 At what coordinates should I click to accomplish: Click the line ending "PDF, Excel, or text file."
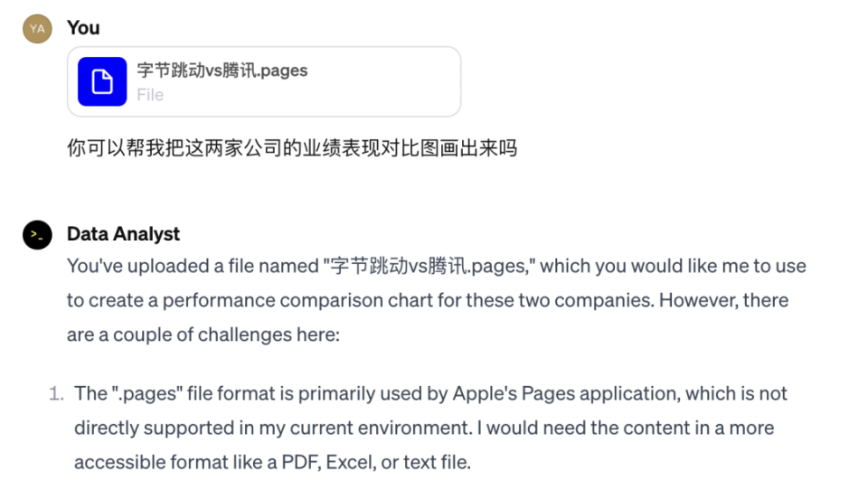[272, 462]
